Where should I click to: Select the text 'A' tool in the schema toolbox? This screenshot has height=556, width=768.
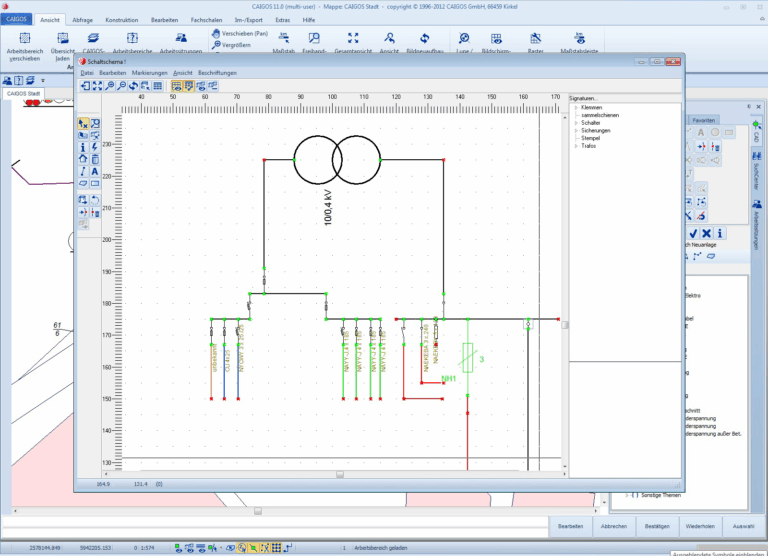pos(95,171)
